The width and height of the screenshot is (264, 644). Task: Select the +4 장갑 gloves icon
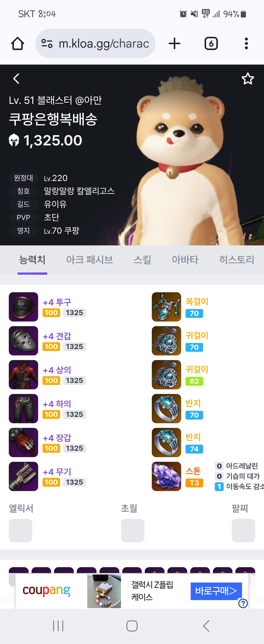[x=23, y=443]
